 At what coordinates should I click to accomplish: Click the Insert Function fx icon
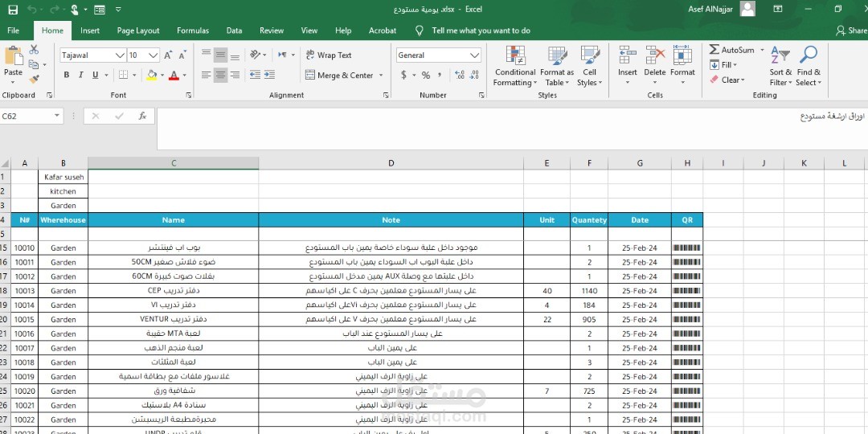pos(142,116)
